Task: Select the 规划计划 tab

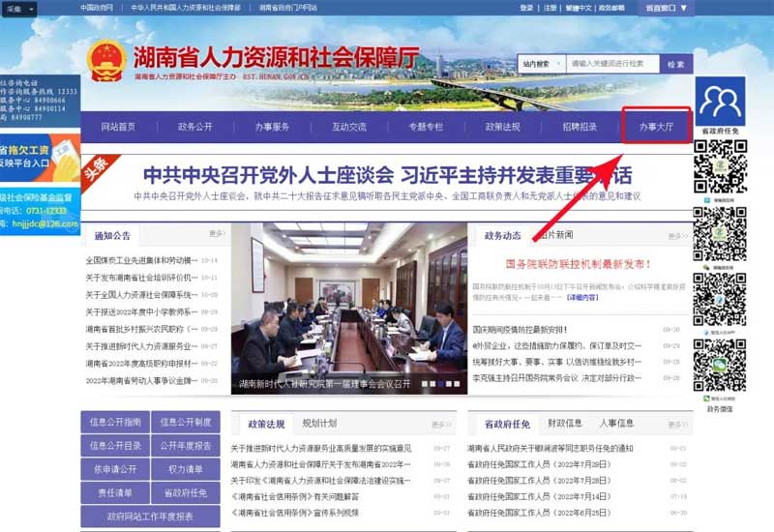Action: [319, 424]
